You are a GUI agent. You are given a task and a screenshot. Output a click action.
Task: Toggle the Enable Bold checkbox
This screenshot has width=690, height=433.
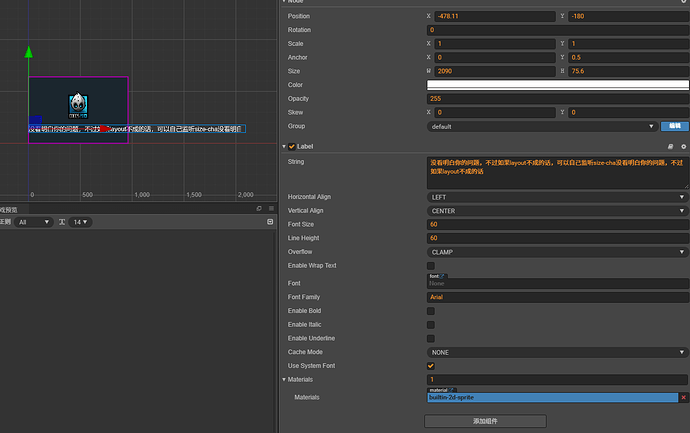tap(431, 310)
